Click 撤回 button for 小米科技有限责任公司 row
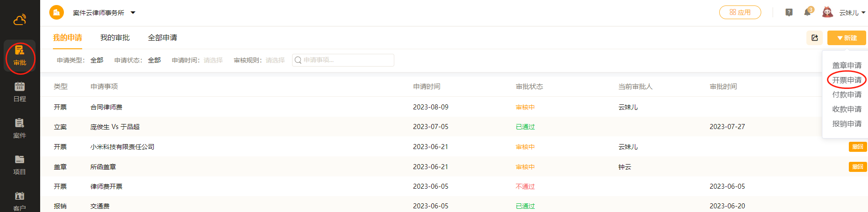 click(x=858, y=147)
